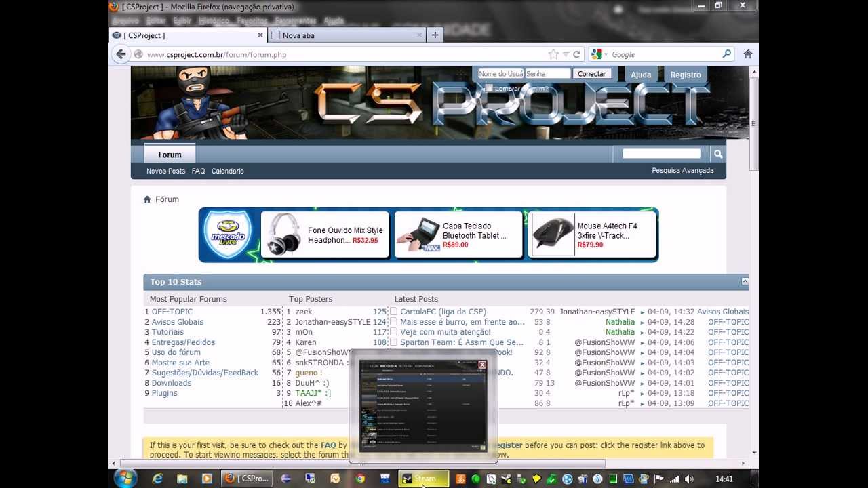Toggle the Lembrar de mim checkbox
Image resolution: width=868 pixels, height=488 pixels.
[489, 88]
